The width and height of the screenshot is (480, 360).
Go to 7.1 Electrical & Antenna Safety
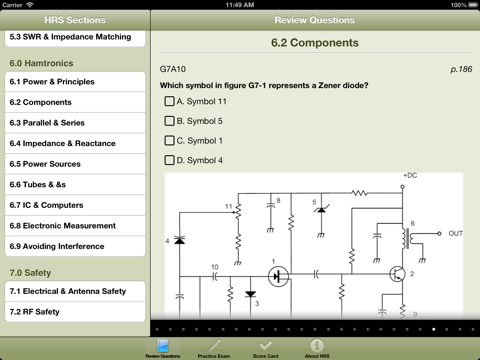75,291
